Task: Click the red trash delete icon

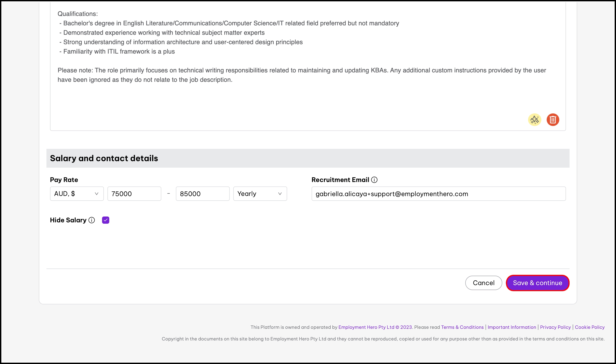Action: click(x=553, y=120)
